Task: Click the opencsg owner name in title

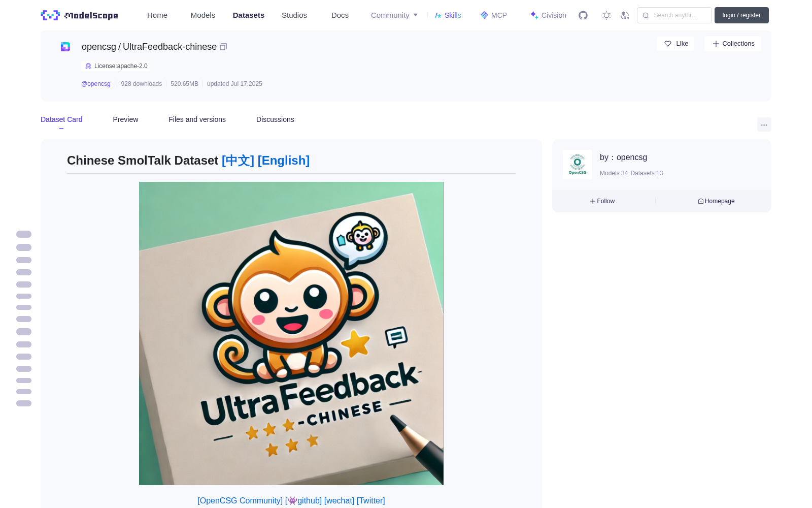Action: (99, 47)
